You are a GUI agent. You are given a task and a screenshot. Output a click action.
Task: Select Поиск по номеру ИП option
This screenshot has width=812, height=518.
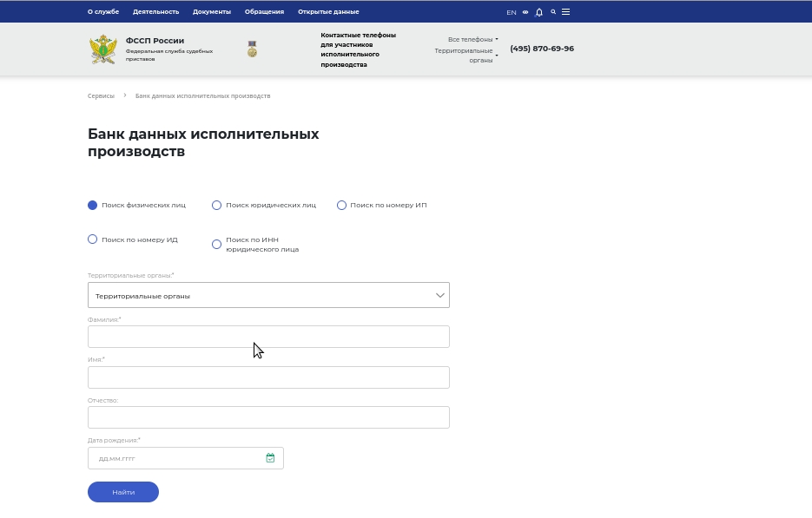click(341, 206)
